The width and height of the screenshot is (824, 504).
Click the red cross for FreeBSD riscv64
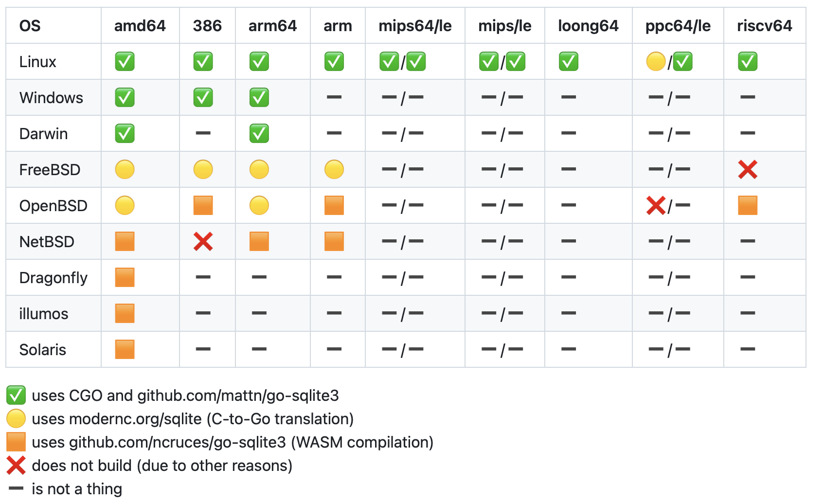[747, 170]
